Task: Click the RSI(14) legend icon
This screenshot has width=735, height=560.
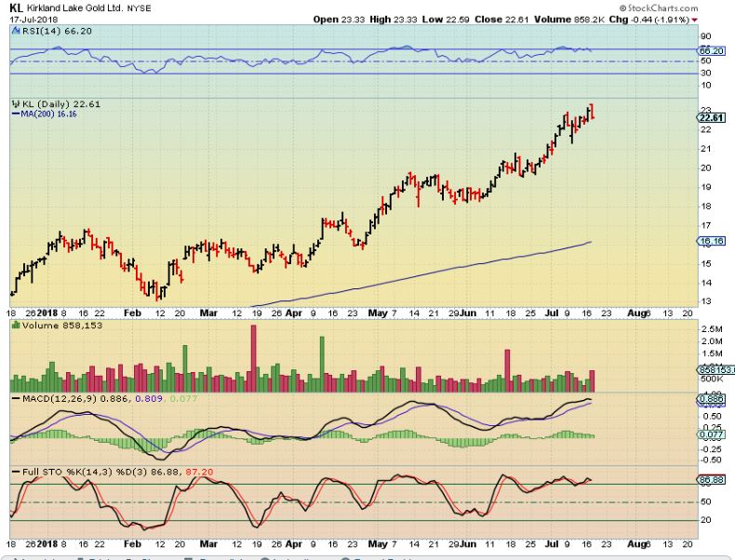Action: [x=15, y=31]
